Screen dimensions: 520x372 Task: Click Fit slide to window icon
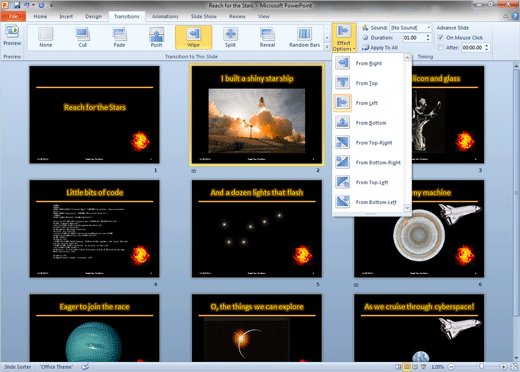pos(514,367)
